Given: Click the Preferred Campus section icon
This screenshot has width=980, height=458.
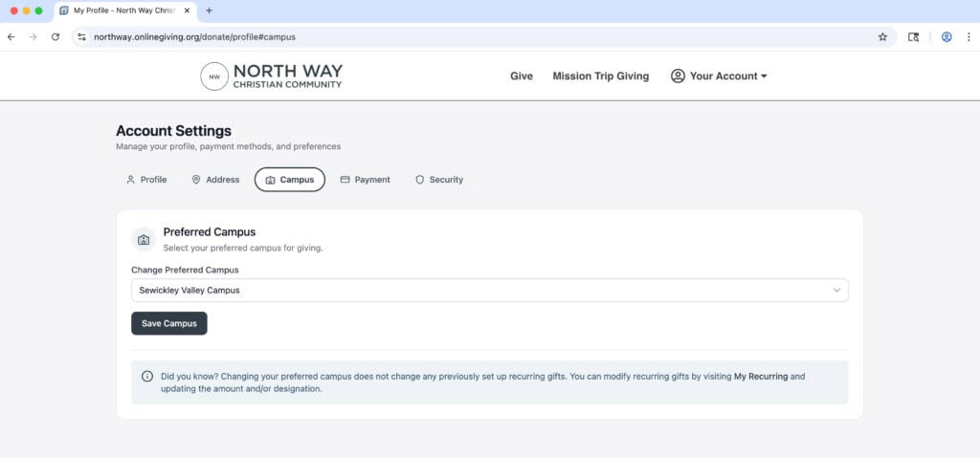Looking at the screenshot, I should 144,239.
